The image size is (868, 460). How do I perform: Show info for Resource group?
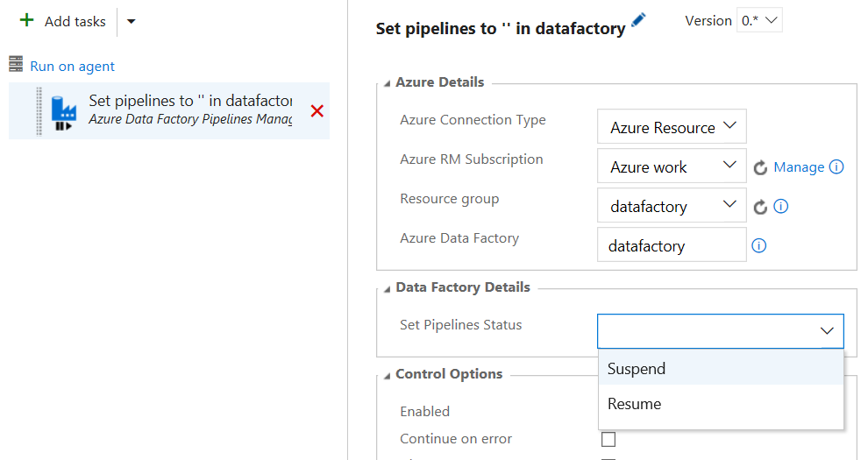tap(781, 207)
